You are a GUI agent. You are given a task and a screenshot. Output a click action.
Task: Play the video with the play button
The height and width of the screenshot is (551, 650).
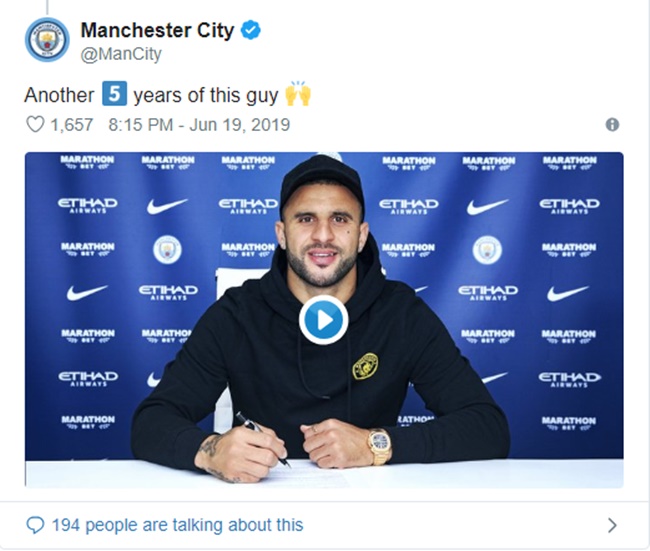pyautogui.click(x=323, y=320)
